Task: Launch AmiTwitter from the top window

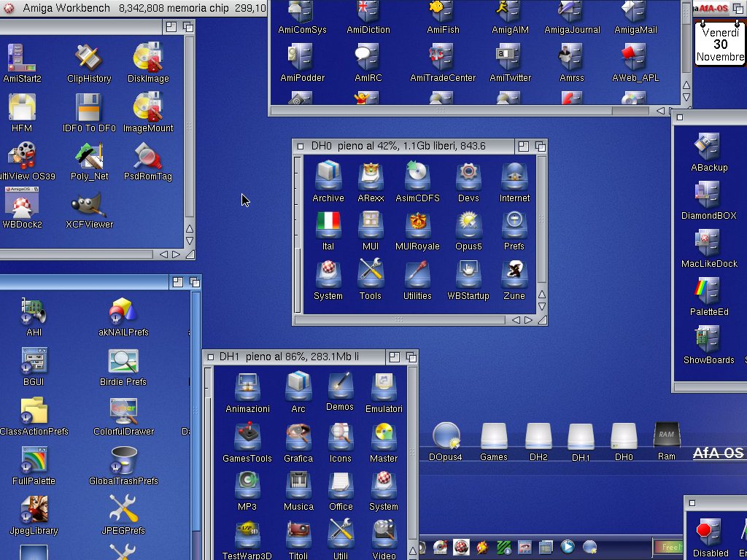Action: tap(510, 57)
